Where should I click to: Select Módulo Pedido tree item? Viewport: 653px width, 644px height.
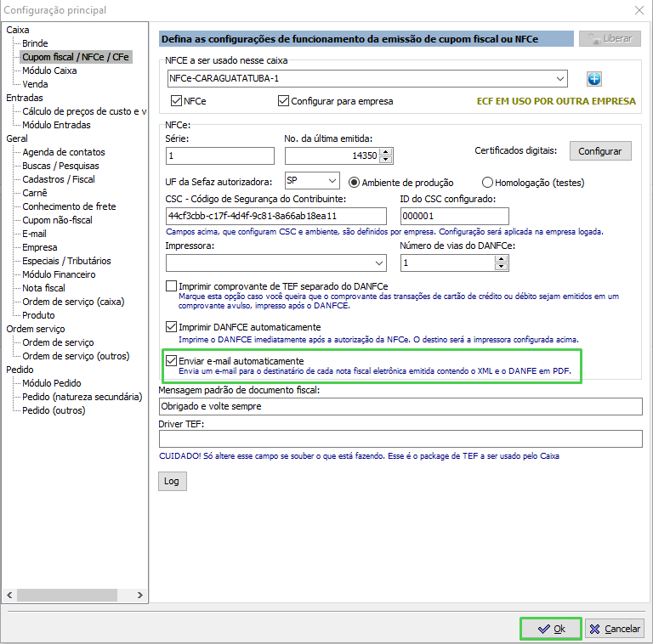coord(52,383)
